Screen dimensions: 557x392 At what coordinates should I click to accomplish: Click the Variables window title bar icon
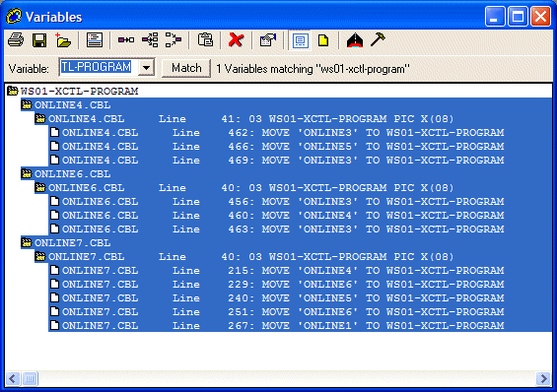click(x=14, y=17)
